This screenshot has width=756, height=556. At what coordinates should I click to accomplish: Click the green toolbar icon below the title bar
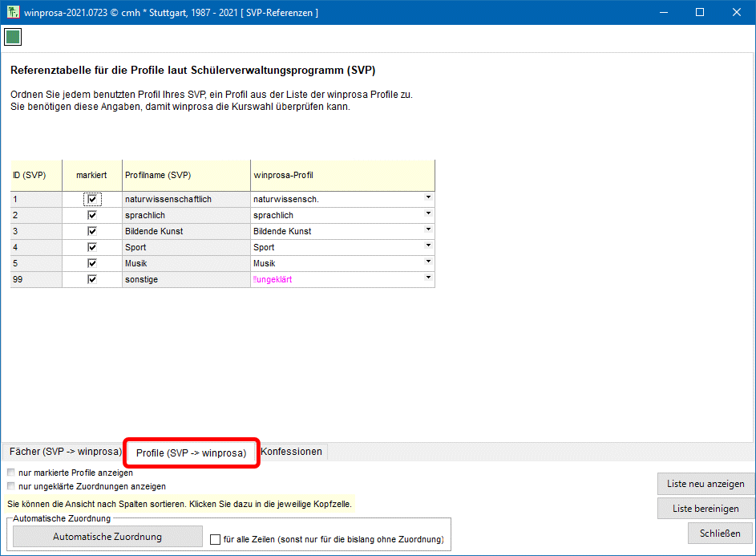(x=13, y=37)
